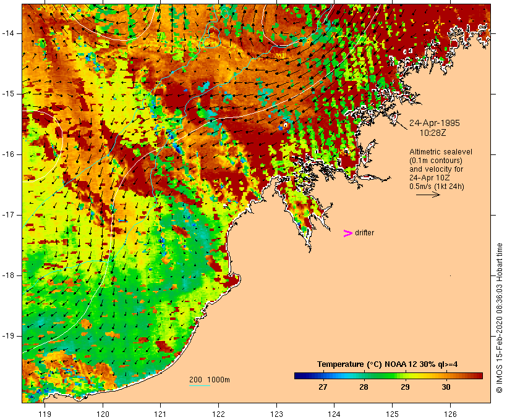Click the longitude axis label '126'
The width and height of the screenshot is (507, 420).
(450, 414)
